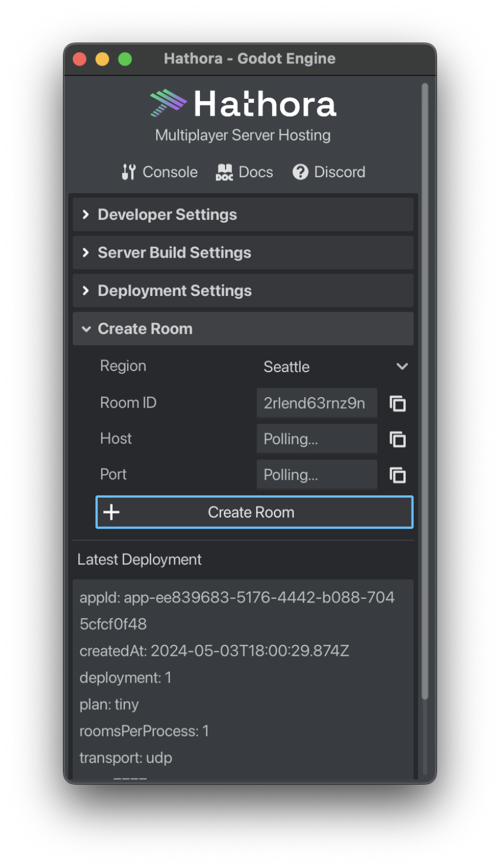The image size is (500, 868).
Task: Expand the Deployment Settings section
Action: tap(243, 290)
